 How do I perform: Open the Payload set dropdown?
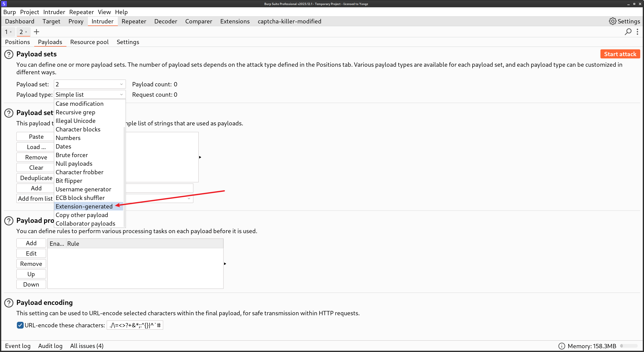[90, 84]
